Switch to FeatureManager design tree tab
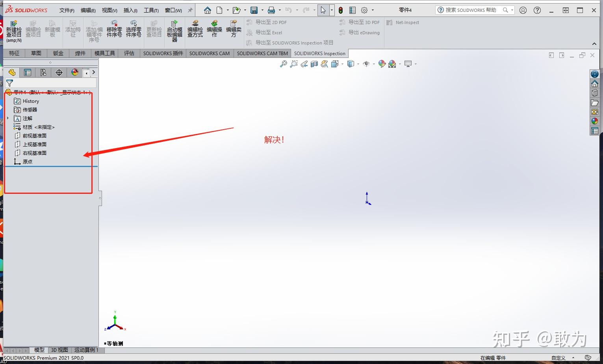Viewport: 603px width, 364px height. (x=12, y=72)
